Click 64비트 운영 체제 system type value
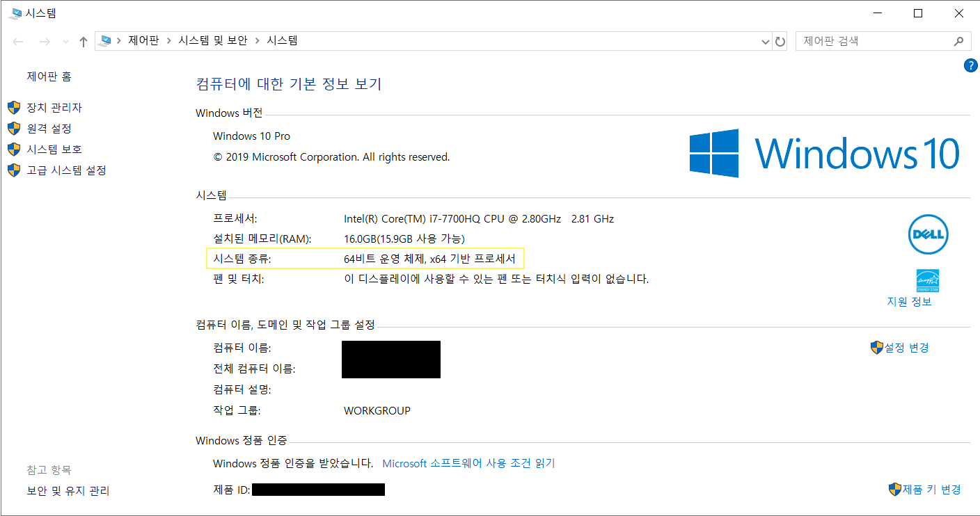Screen dimensions: 980x516 [429, 259]
